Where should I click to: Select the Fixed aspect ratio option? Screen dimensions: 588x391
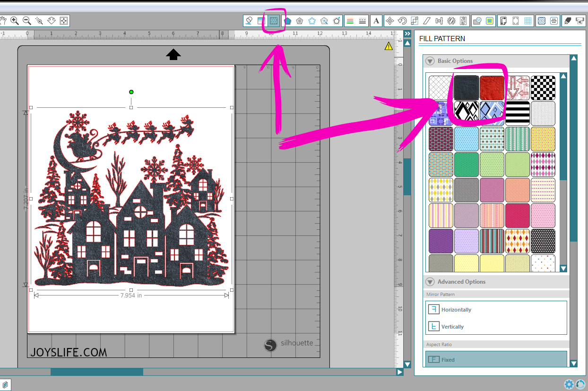[x=496, y=359]
